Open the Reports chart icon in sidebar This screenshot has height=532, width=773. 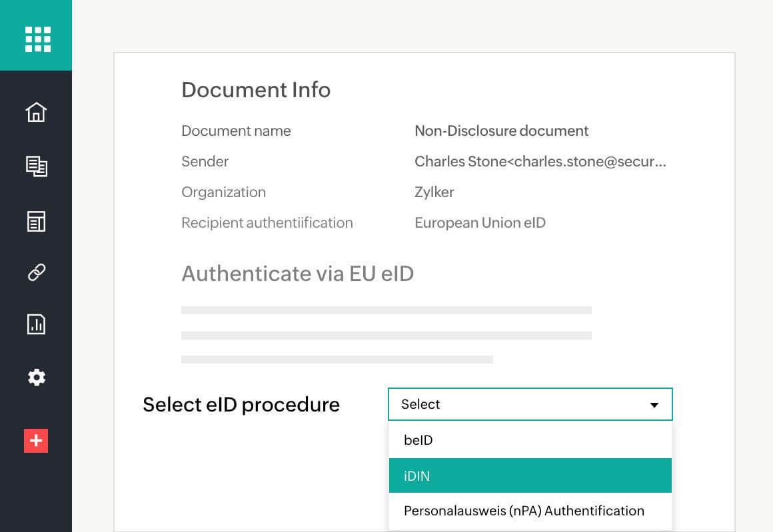click(36, 324)
